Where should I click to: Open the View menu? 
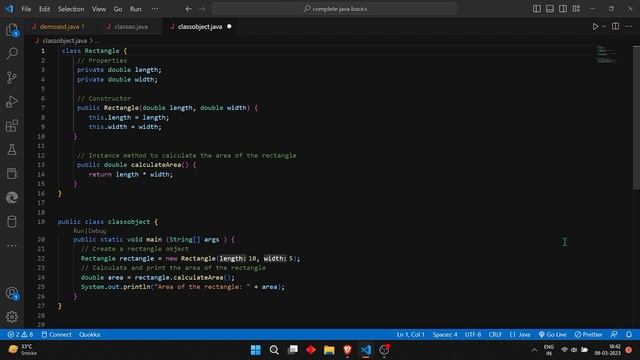(99, 9)
